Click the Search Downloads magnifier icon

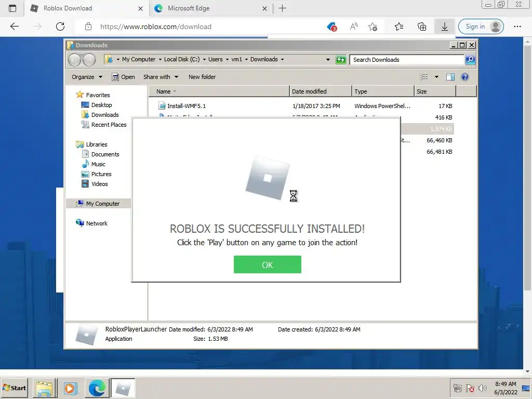tap(470, 60)
